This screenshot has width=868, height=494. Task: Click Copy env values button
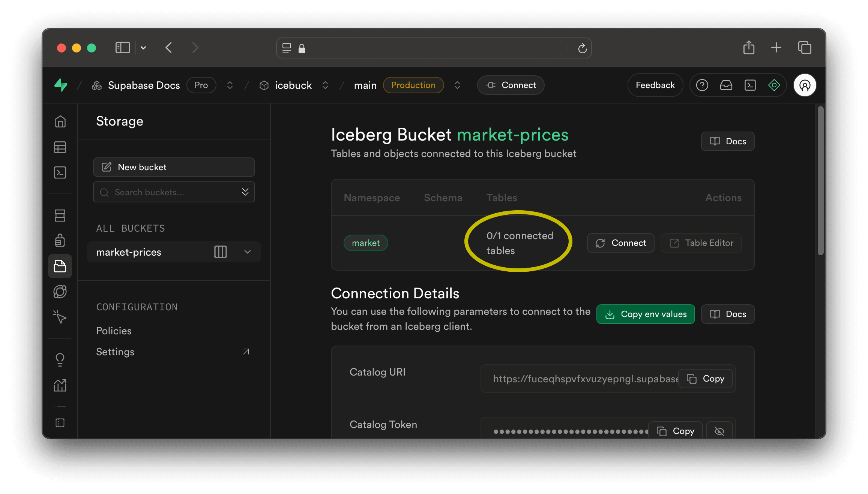click(646, 314)
